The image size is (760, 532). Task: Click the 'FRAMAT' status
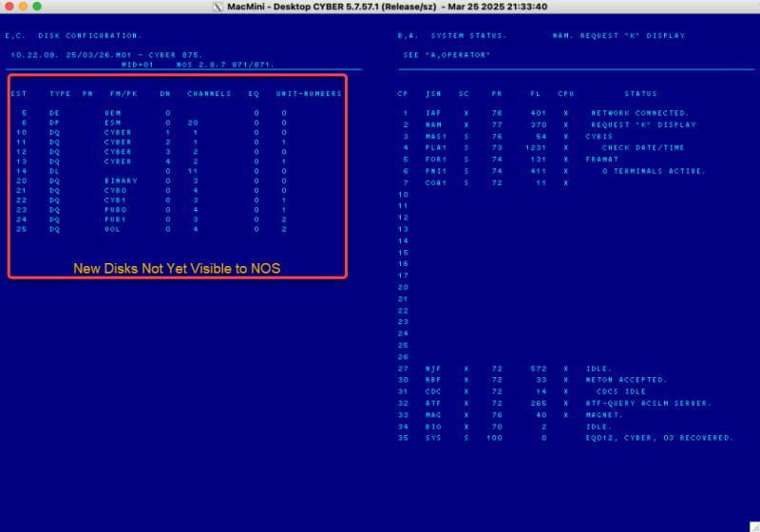(x=602, y=160)
